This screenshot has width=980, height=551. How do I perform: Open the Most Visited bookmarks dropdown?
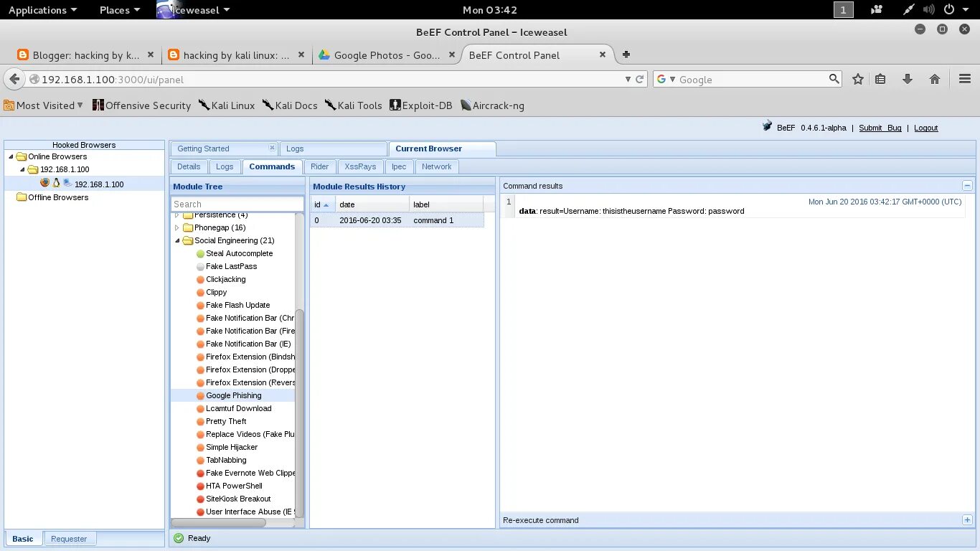point(44,105)
